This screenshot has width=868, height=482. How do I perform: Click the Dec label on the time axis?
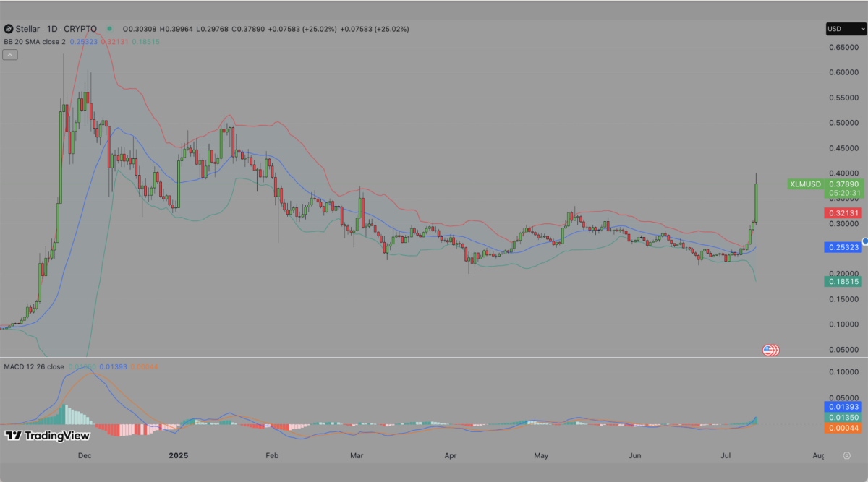(x=85, y=456)
